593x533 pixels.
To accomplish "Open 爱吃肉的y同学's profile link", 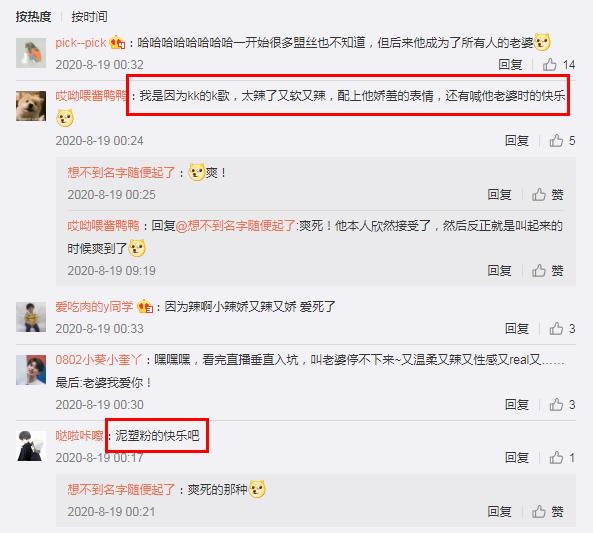I will click(x=94, y=306).
